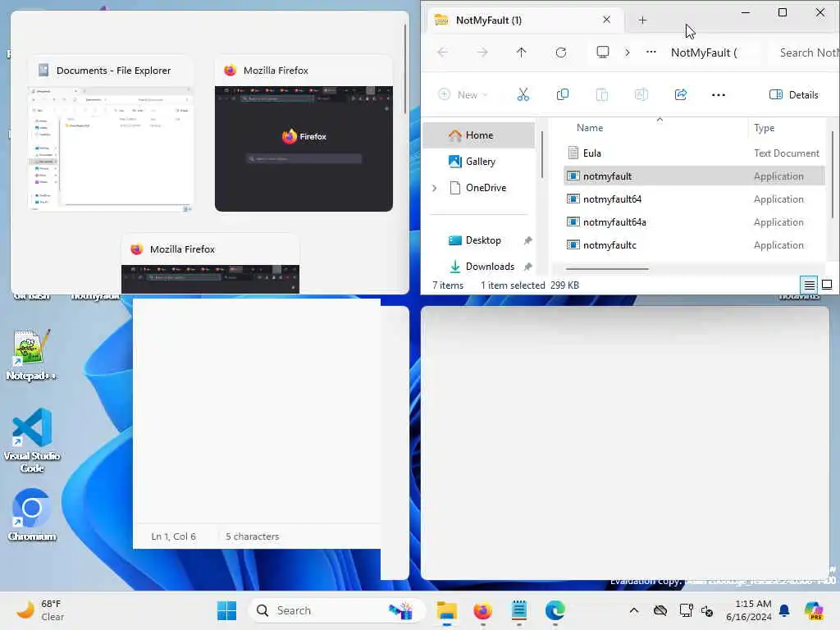
Task: Click the notification bell icon
Action: [x=784, y=610]
